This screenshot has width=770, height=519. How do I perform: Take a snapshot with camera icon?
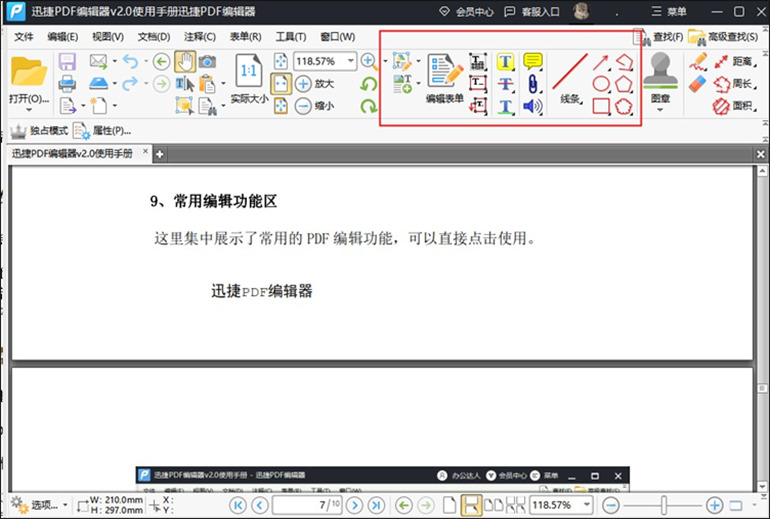point(207,61)
